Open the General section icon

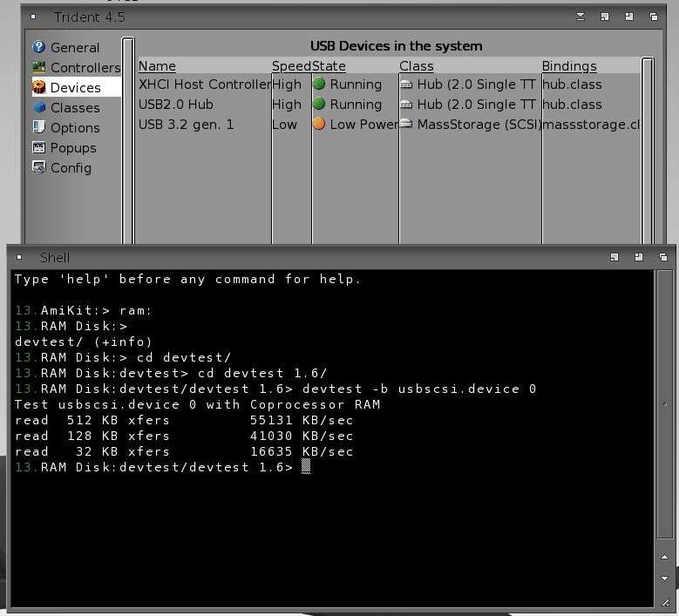click(38, 47)
